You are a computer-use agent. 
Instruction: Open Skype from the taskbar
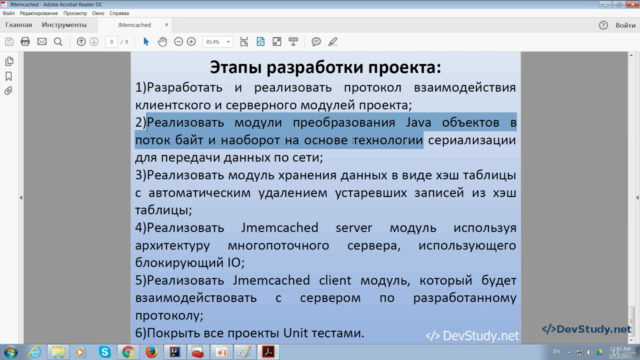coord(104,352)
